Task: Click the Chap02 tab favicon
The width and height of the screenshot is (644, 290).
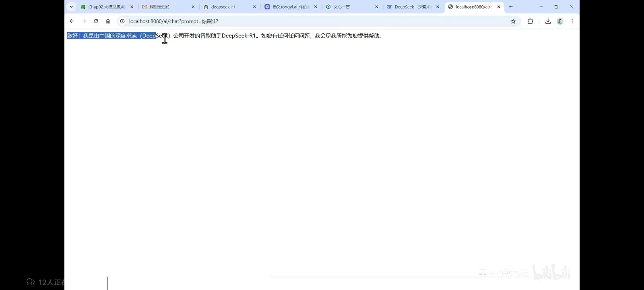Action: 83,7
